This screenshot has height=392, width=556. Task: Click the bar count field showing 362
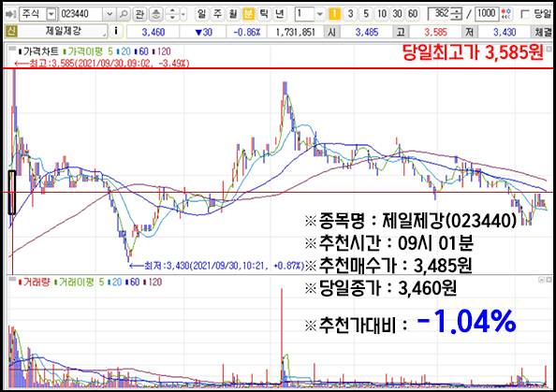(440, 14)
